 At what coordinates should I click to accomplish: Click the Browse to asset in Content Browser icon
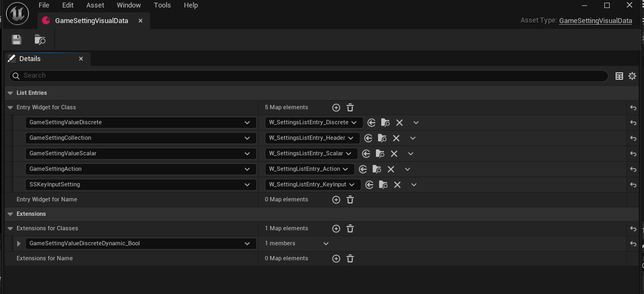pos(40,40)
